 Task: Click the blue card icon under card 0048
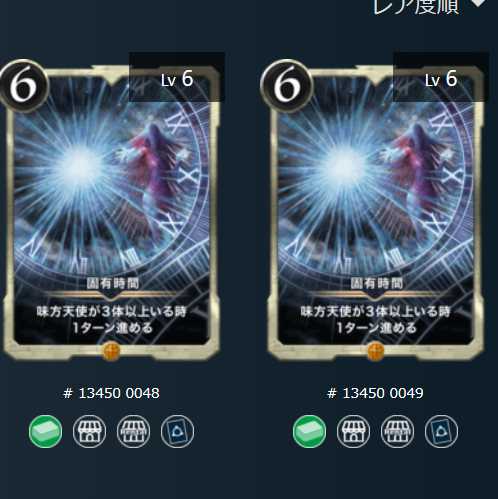coord(177,431)
